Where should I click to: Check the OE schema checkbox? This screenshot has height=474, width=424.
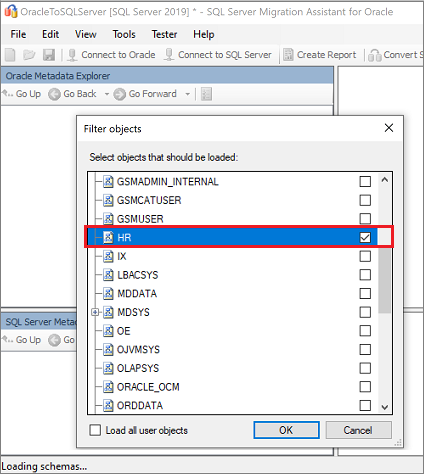pyautogui.click(x=365, y=331)
